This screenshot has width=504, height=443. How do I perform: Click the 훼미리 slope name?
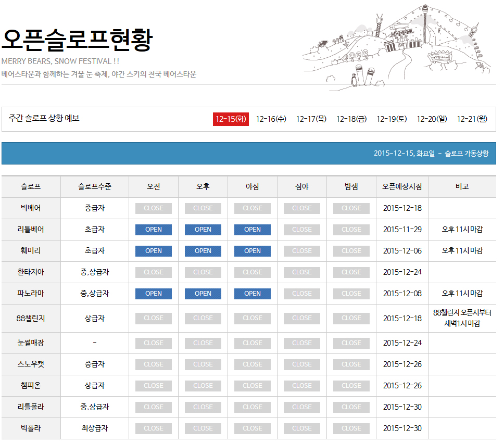pos(31,250)
